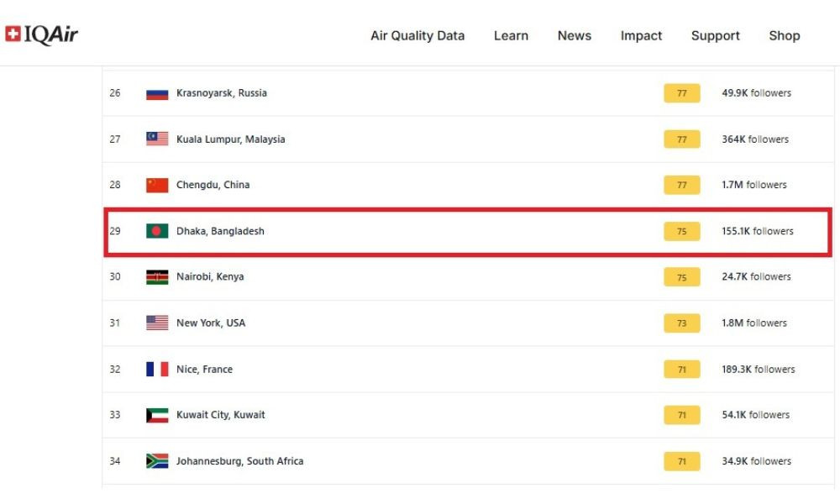Click the South Africa flag icon
Viewport: 840px width, 504px height.
pyautogui.click(x=157, y=461)
